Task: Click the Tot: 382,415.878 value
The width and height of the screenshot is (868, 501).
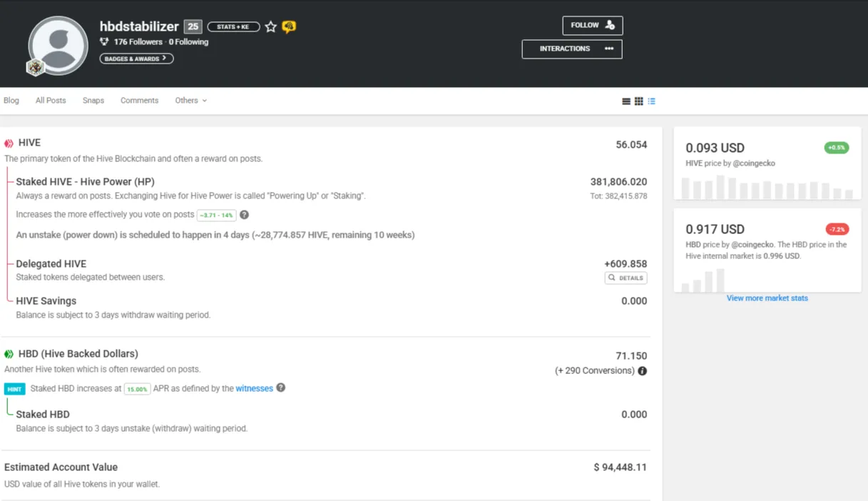Action: 619,196
